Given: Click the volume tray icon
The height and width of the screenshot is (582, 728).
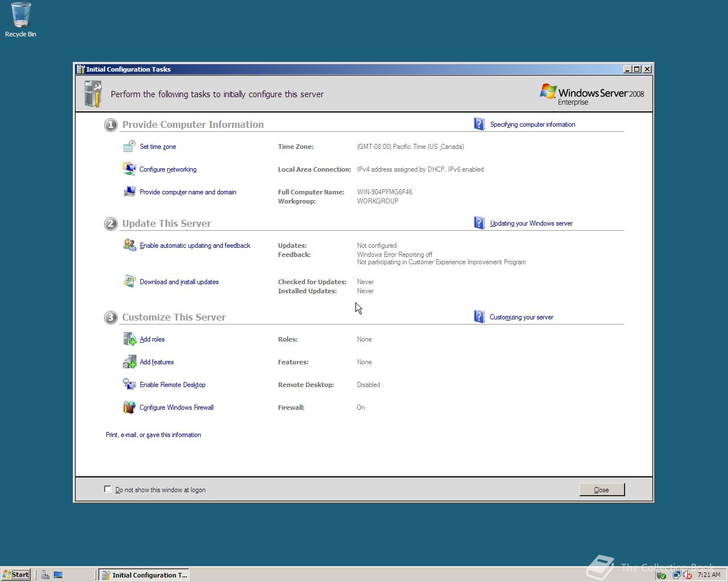Looking at the screenshot, I should 688,575.
